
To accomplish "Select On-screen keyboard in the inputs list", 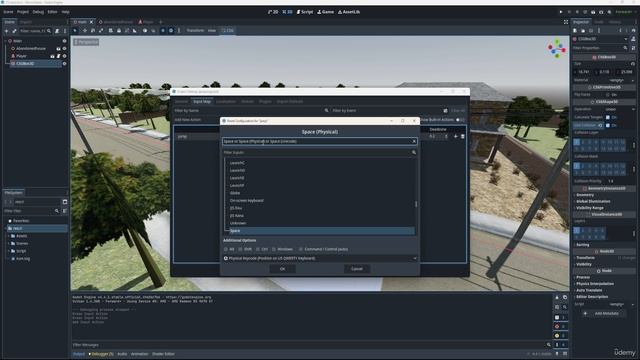I will point(247,200).
